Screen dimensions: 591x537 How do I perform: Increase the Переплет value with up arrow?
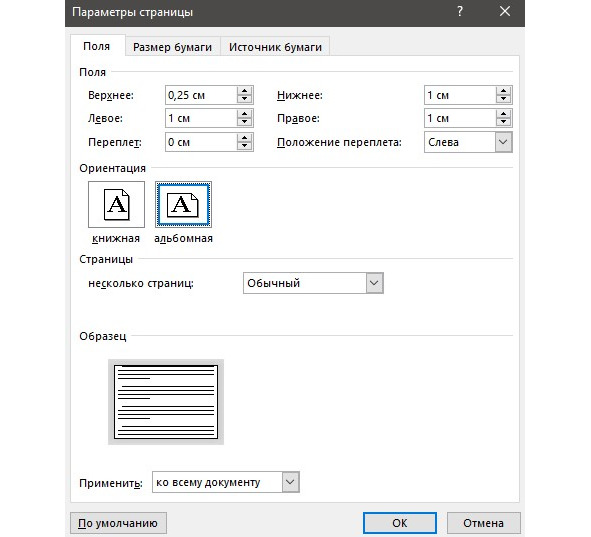pyautogui.click(x=245, y=138)
